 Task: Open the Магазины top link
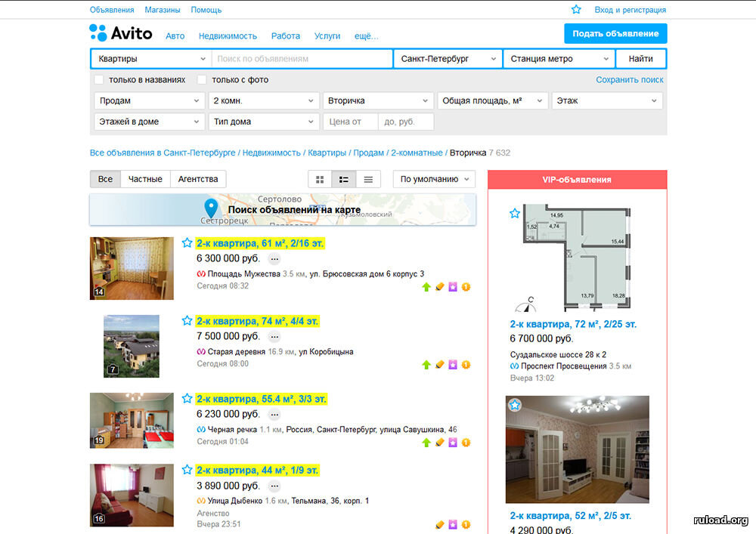tap(163, 10)
